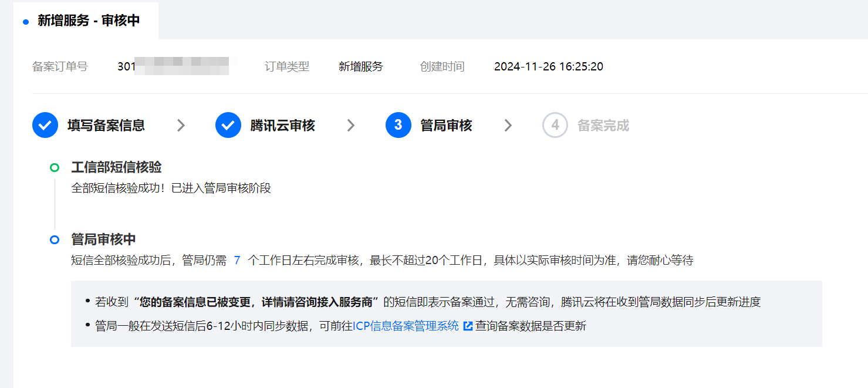Click the blue status dot in tab header
The width and height of the screenshot is (868, 388).
(26, 22)
